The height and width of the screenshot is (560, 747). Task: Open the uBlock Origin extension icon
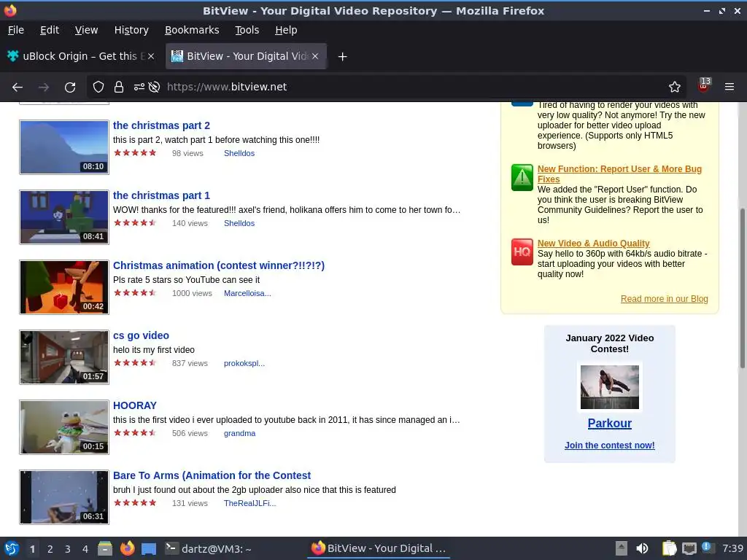[704, 85]
